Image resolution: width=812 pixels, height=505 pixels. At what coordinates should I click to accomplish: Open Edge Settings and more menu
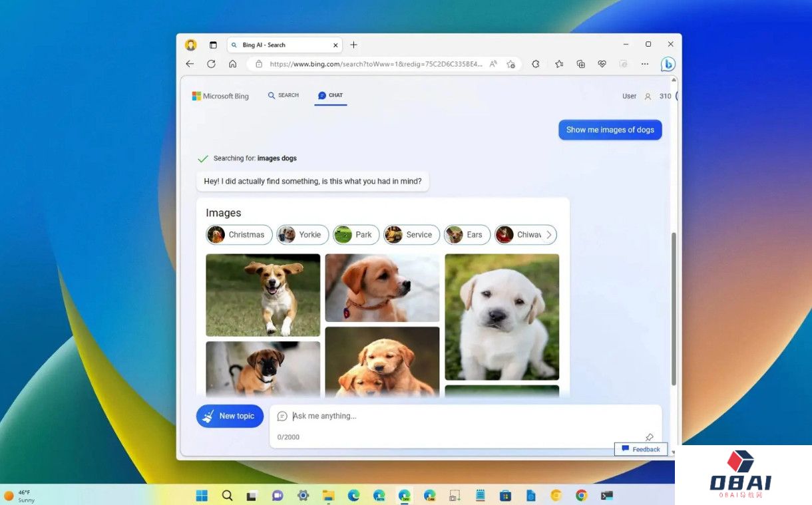(x=644, y=64)
